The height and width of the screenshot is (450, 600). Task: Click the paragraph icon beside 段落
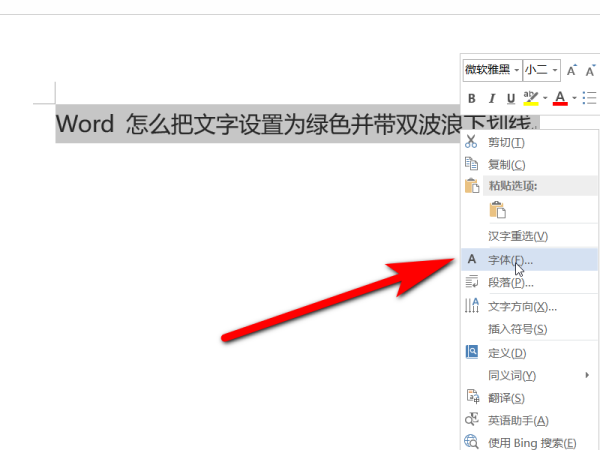[471, 281]
